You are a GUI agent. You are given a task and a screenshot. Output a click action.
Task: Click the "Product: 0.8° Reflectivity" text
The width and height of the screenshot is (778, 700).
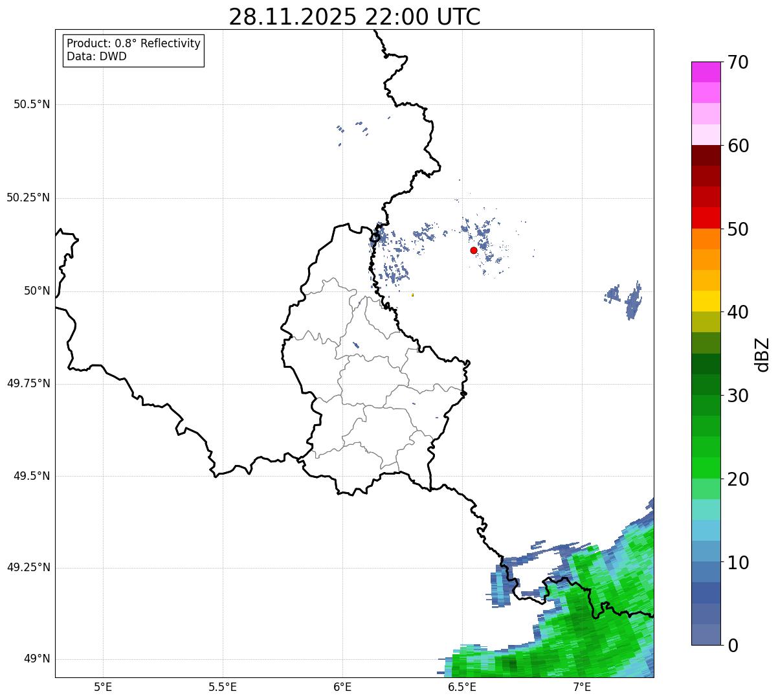[x=134, y=43]
